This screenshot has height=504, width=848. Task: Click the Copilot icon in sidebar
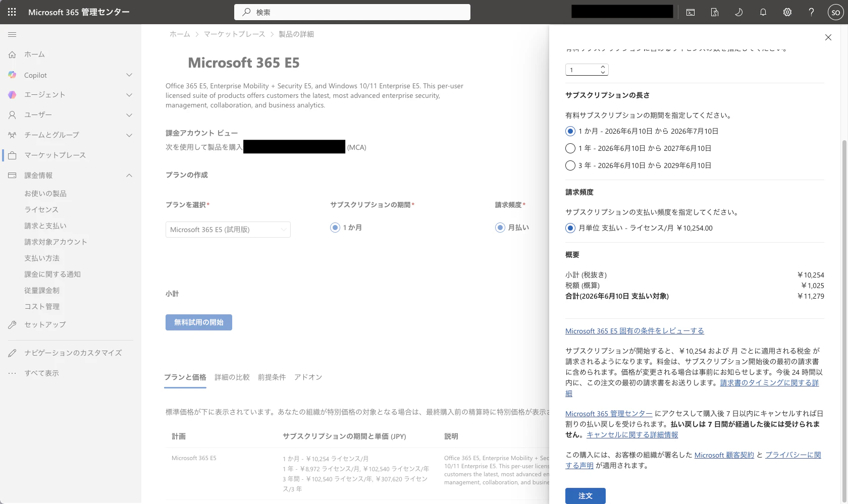(x=12, y=75)
